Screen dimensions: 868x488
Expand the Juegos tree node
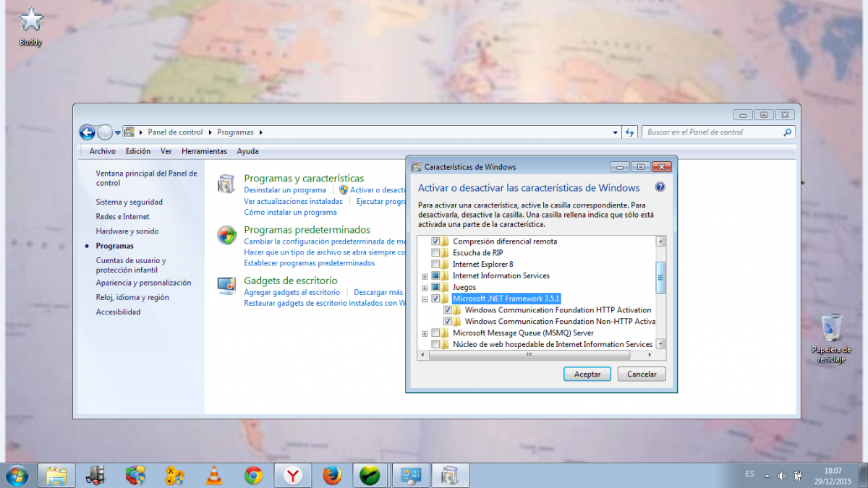coord(425,288)
